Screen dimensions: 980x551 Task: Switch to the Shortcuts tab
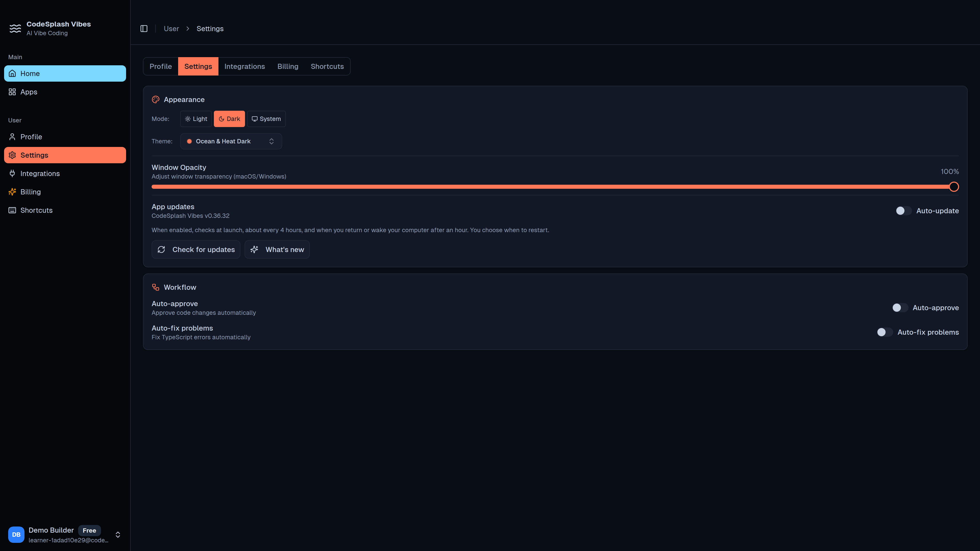pyautogui.click(x=327, y=66)
